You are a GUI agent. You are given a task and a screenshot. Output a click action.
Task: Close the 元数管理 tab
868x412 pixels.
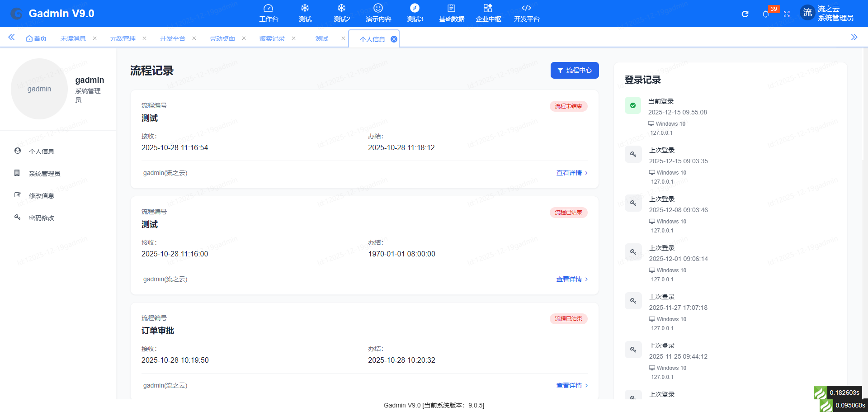click(144, 38)
